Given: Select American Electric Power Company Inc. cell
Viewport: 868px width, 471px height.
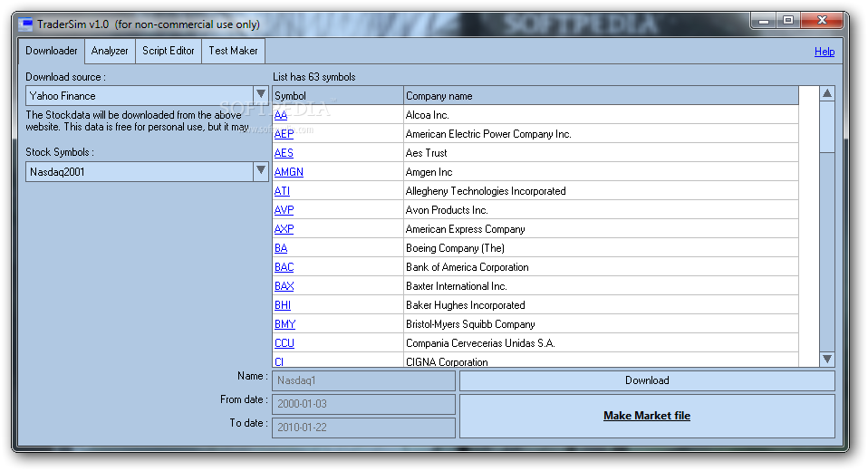Looking at the screenshot, I should pos(602,134).
